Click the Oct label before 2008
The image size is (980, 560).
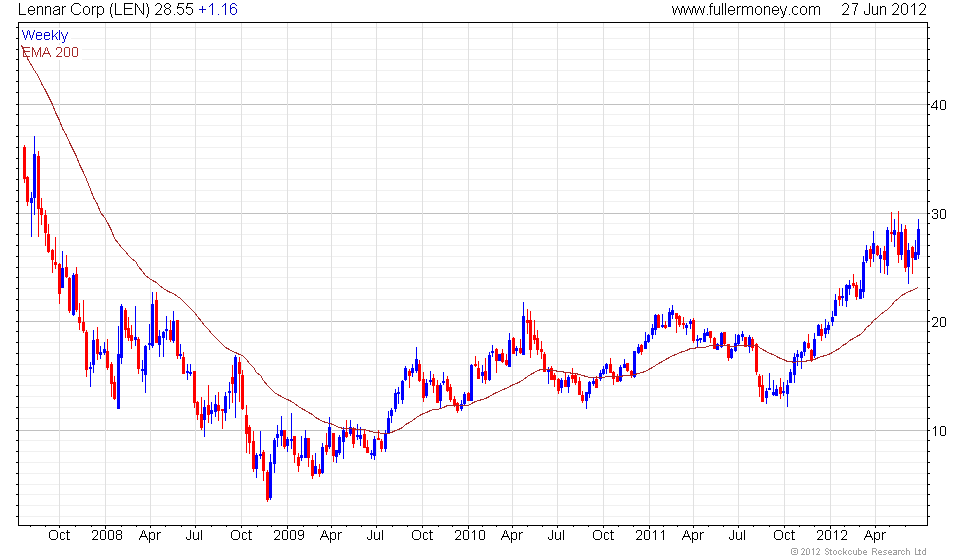(59, 536)
